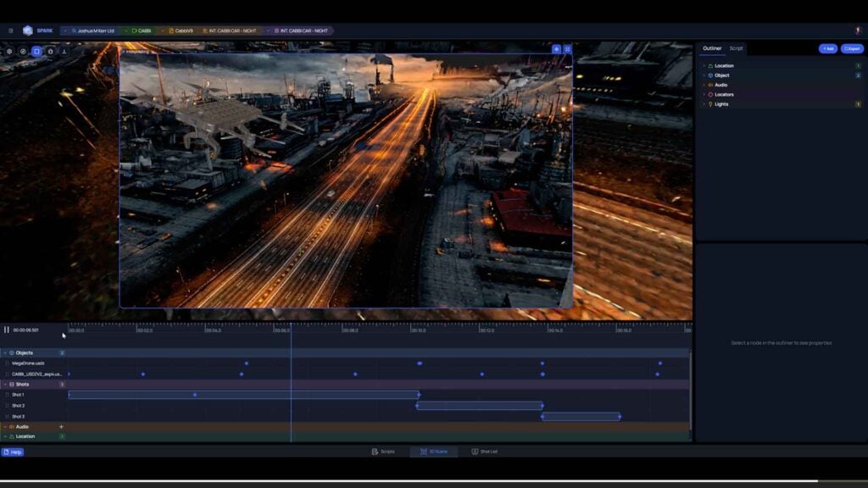Viewport: 868px width, 488px height.
Task: Select the Object globe icon in the Outliner
Action: (x=710, y=75)
